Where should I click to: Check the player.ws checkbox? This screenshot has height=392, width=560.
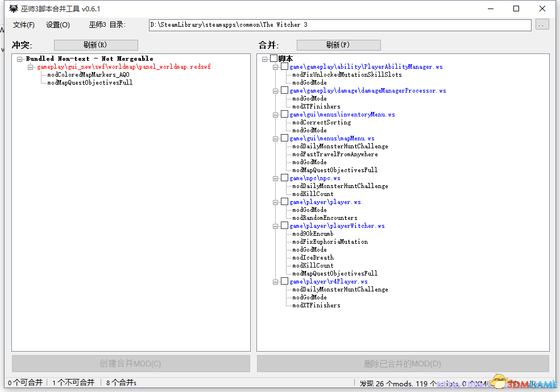click(x=285, y=202)
